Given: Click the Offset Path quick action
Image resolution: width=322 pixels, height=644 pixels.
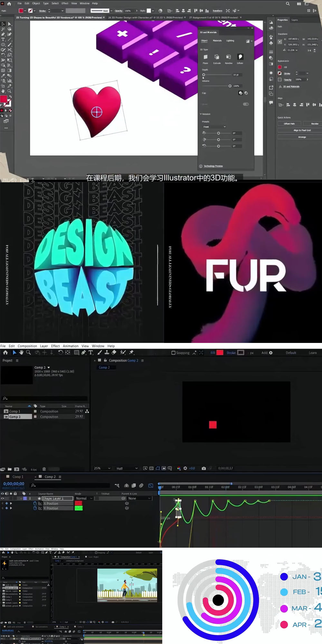Looking at the screenshot, I should [x=289, y=124].
